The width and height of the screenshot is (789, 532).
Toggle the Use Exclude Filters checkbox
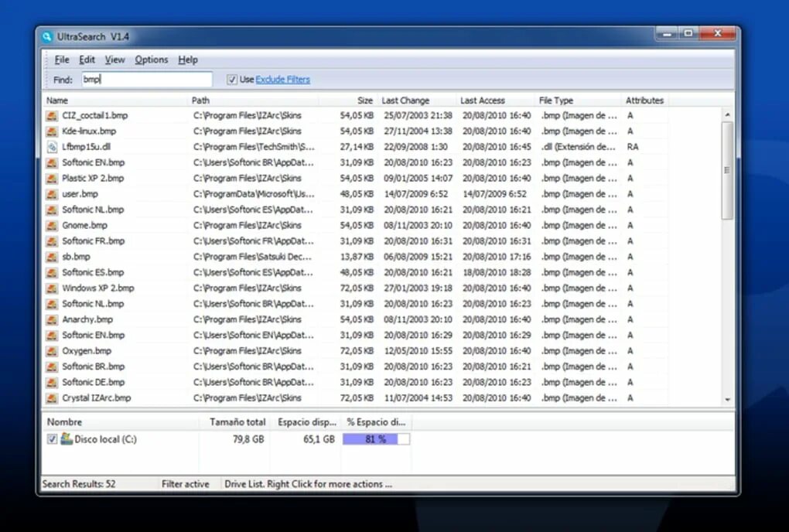coord(231,80)
